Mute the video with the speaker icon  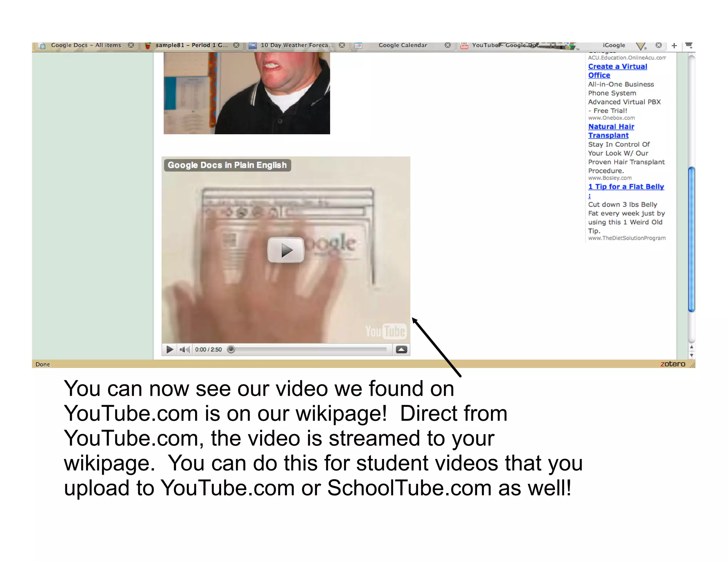click(x=184, y=350)
